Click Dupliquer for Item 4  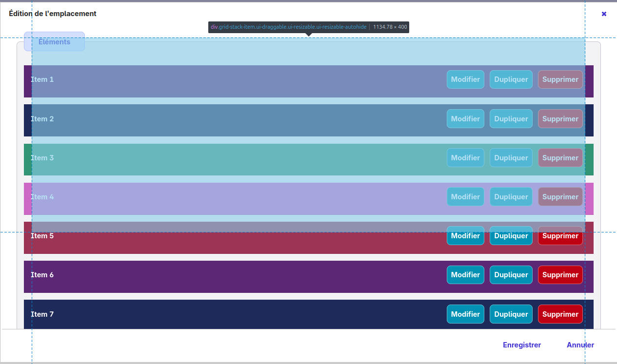(511, 197)
